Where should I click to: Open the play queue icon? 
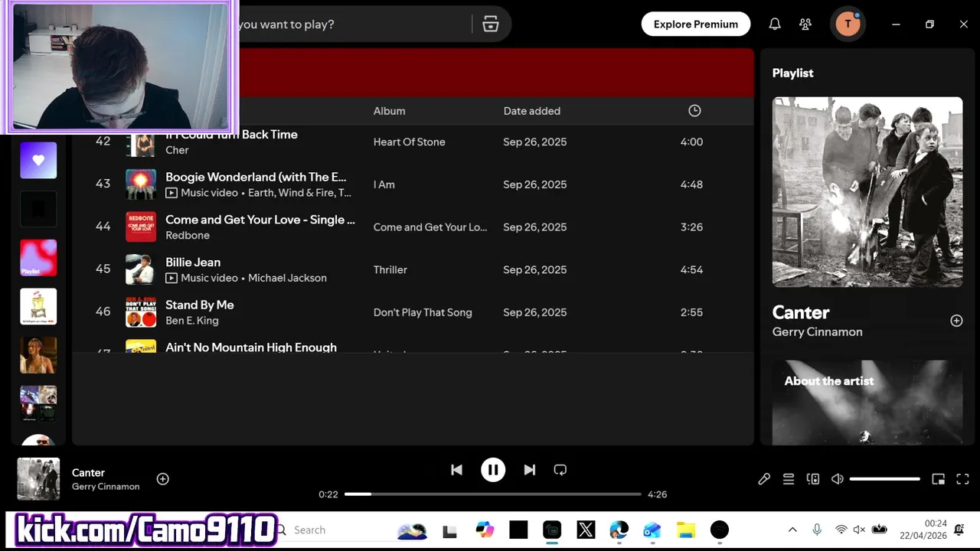[x=789, y=479]
